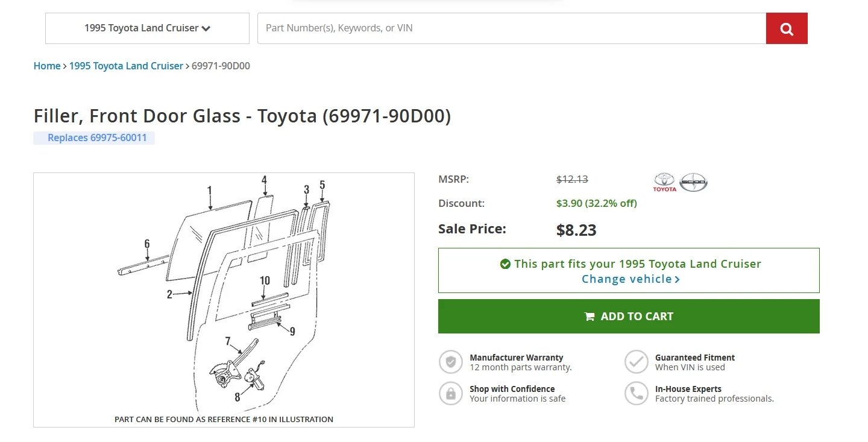This screenshot has width=868, height=442.
Task: Click the Guaranteed Fitment heading text
Action: 695,358
